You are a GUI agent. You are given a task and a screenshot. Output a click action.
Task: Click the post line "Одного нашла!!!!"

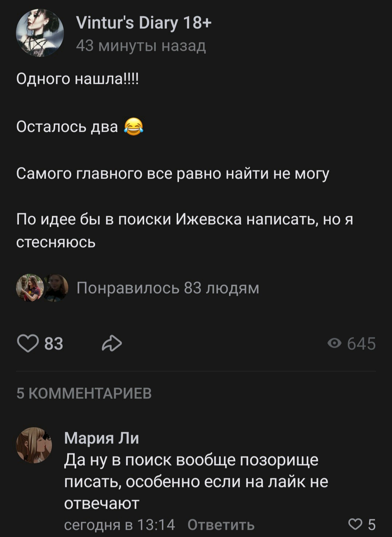tap(77, 79)
